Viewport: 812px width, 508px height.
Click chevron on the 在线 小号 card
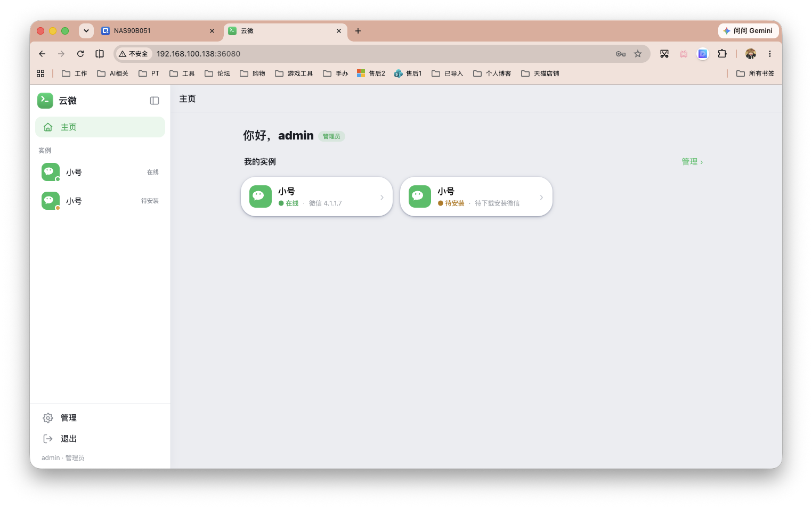[x=382, y=198]
